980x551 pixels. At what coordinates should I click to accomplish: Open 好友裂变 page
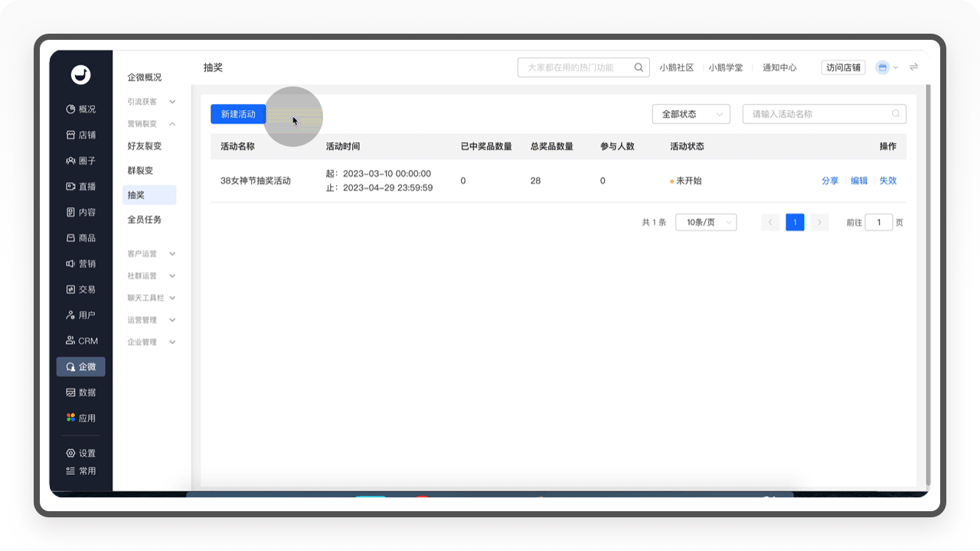click(x=145, y=145)
